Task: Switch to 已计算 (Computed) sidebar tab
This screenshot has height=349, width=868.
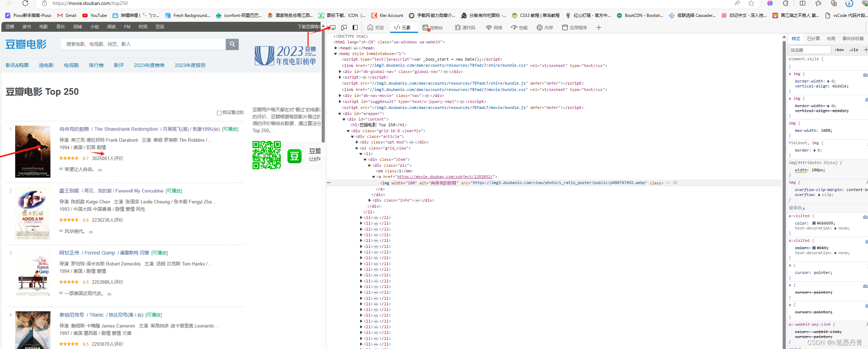Action: pos(813,39)
